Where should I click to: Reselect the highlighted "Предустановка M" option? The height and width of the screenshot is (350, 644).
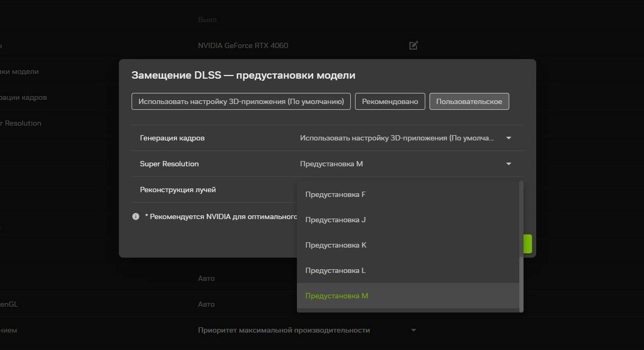(337, 295)
